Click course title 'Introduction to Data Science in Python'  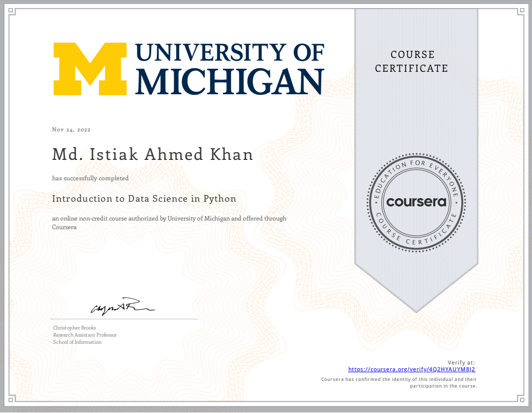(144, 199)
